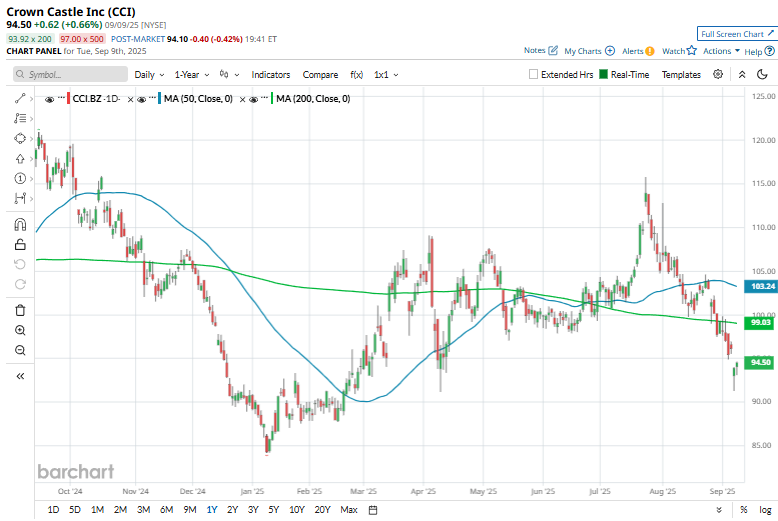Remove the CCI.BZ series with X
Screen dimensions: 778x521
[130, 99]
